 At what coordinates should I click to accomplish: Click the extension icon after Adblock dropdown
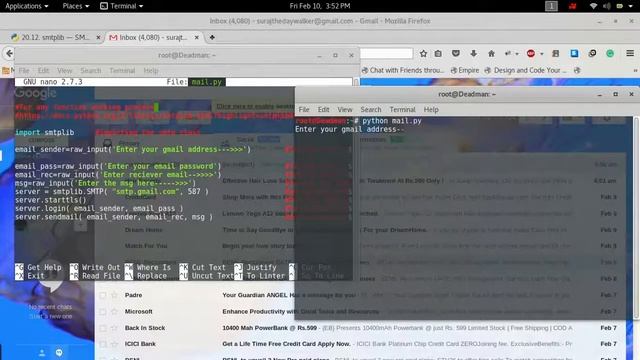coord(556,53)
